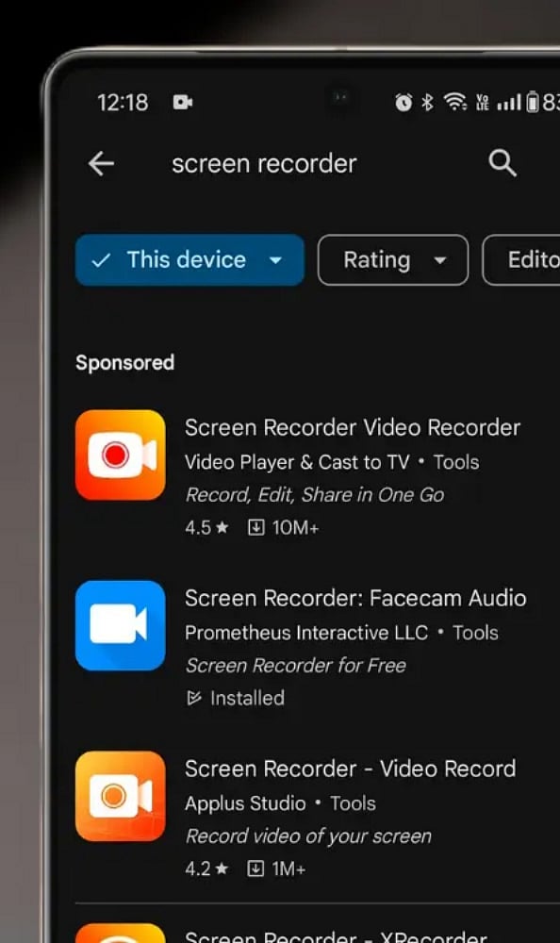This screenshot has width=560, height=943.
Task: Select the partially visible Editor's filter chip
Action: [x=521, y=260]
